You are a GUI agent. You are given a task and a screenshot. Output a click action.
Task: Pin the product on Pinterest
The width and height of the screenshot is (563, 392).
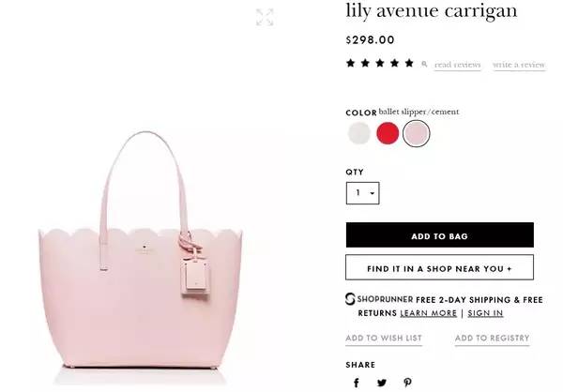pyautogui.click(x=407, y=383)
